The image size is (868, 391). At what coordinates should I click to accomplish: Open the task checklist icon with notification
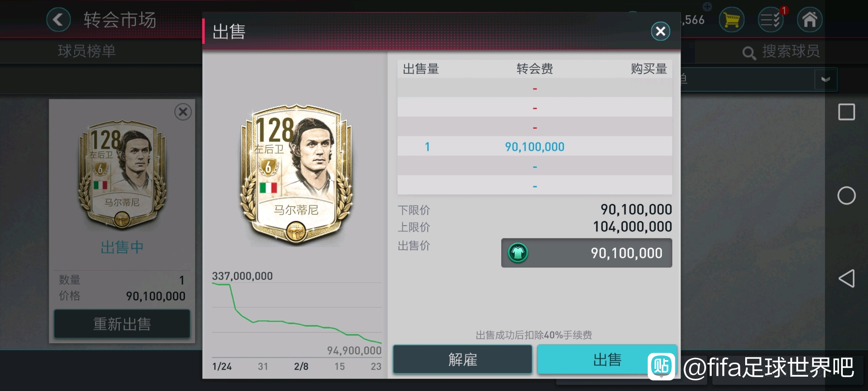coord(771,20)
